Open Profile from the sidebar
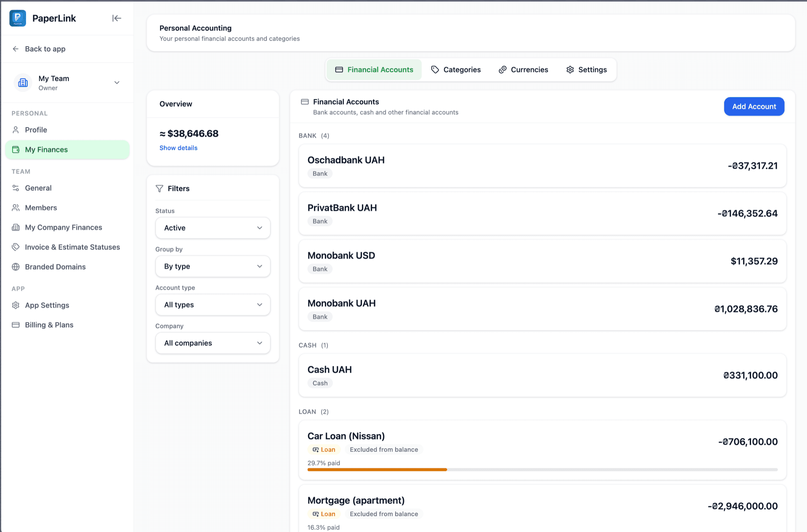This screenshot has height=532, width=807. (x=36, y=130)
